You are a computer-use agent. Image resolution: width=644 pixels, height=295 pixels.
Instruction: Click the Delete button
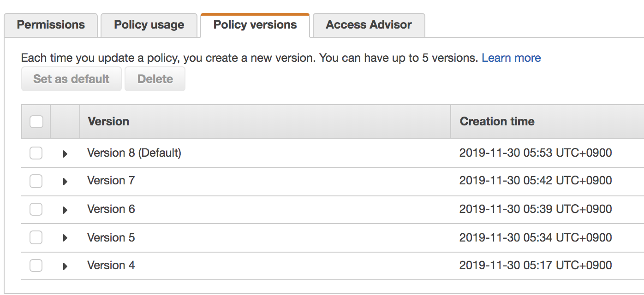click(155, 79)
